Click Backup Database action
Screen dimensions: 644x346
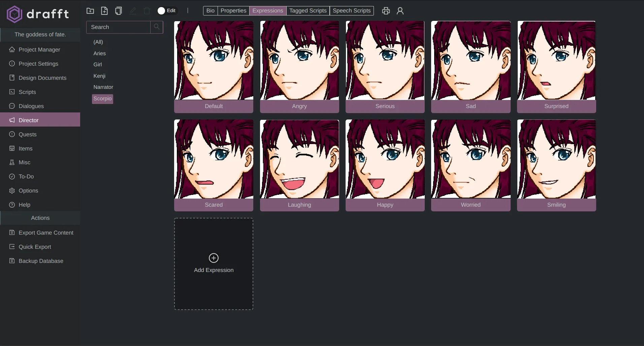click(x=40, y=261)
